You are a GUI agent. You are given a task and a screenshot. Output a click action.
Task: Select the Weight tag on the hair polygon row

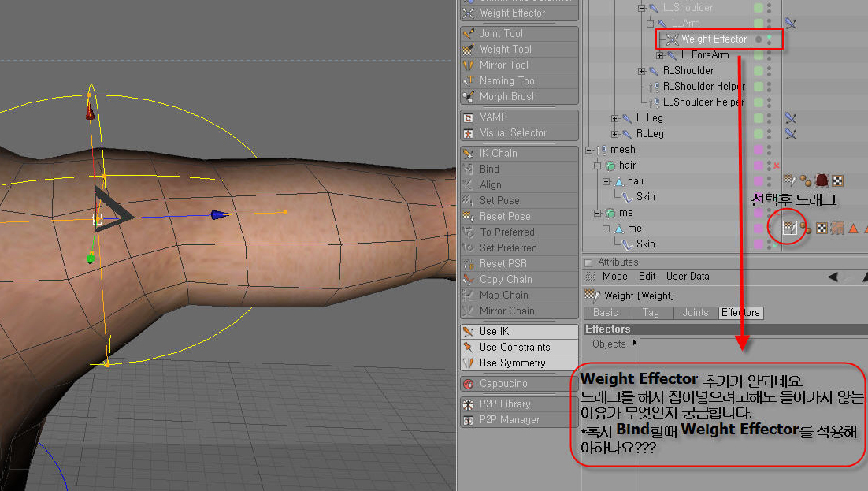(x=790, y=180)
